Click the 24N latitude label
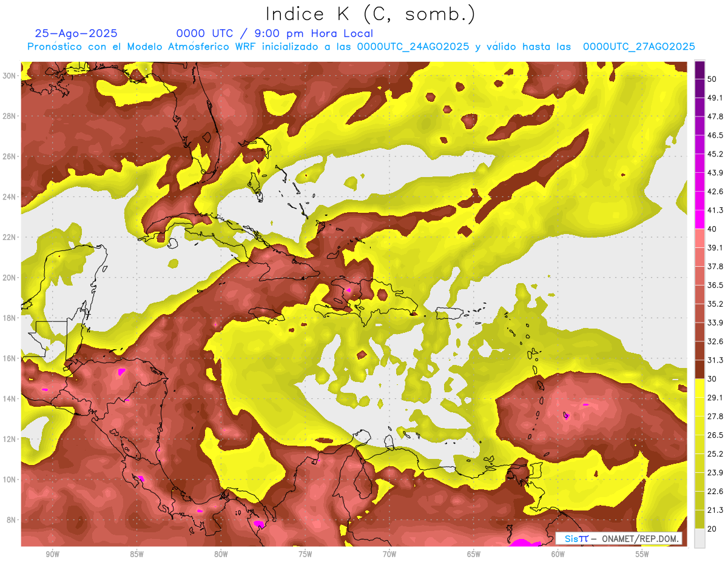Viewport: 728px width, 562px height. click(9, 197)
